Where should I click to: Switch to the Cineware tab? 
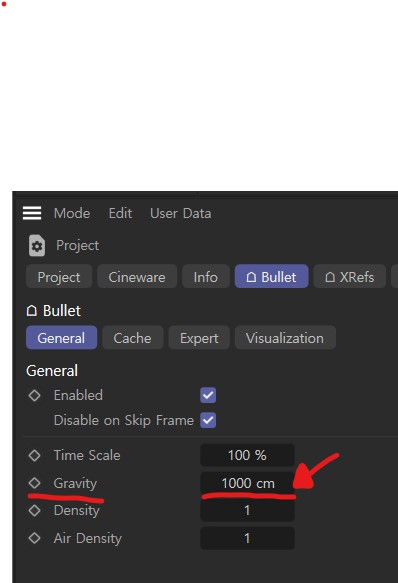click(x=137, y=277)
